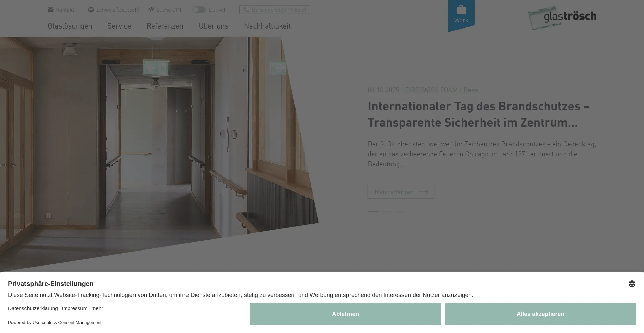
Task: Select the third slider indicator dash
Action: pyautogui.click(x=399, y=212)
